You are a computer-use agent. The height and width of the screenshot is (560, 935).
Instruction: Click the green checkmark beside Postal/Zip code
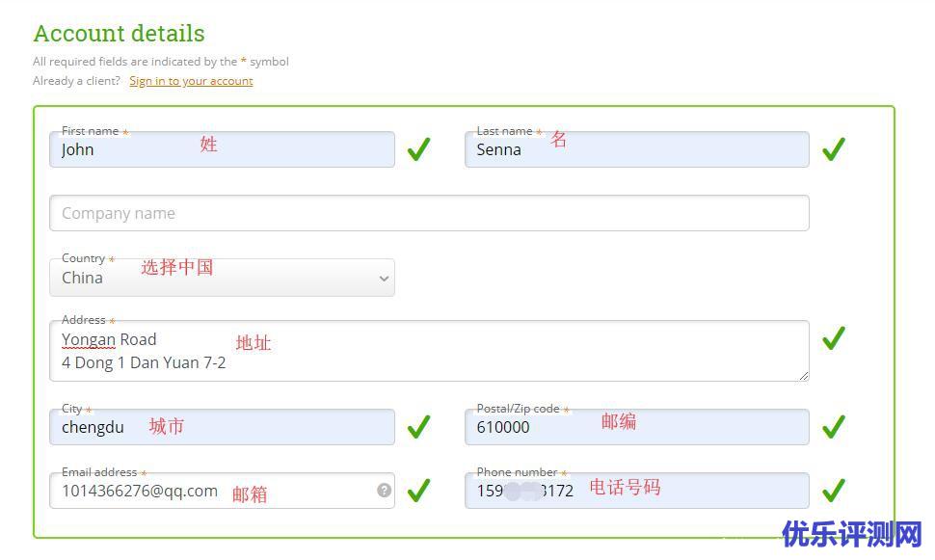point(833,427)
